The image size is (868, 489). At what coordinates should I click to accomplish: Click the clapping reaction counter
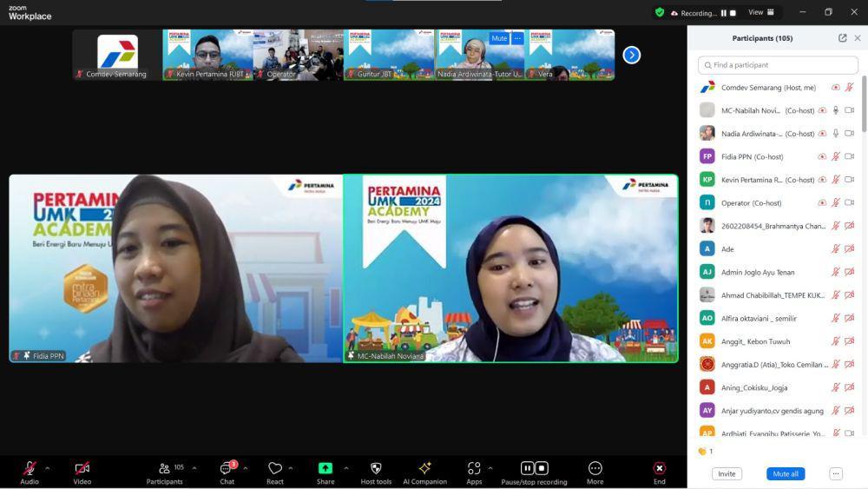pos(706,452)
